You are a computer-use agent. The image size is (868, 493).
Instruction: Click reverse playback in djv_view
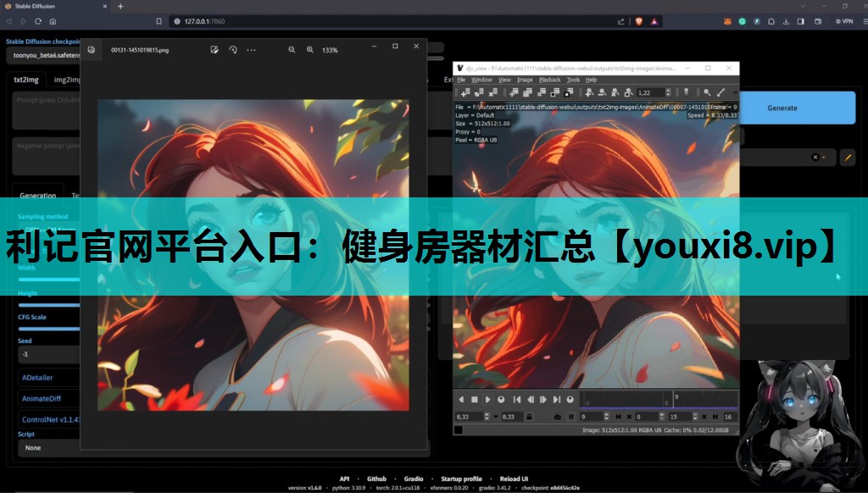461,400
